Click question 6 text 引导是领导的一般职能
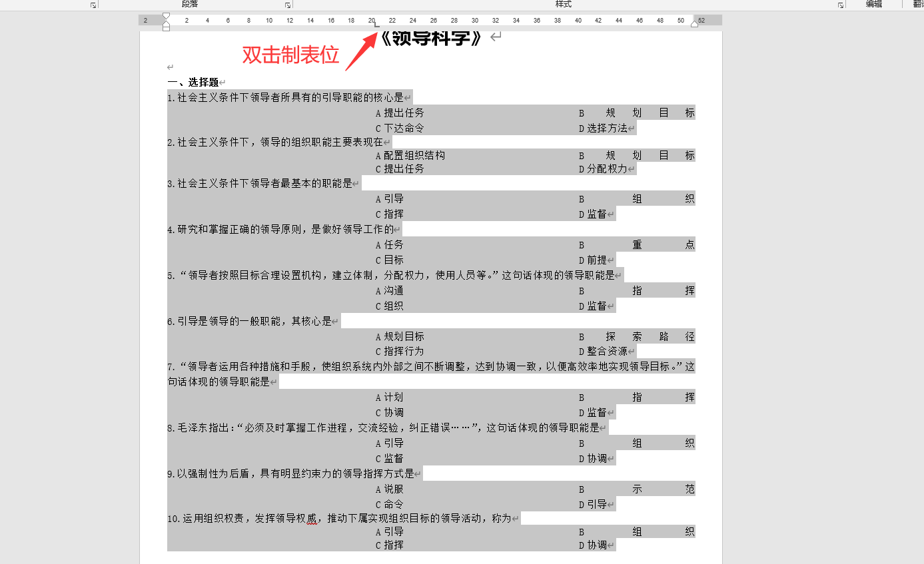The image size is (924, 564). 249,322
